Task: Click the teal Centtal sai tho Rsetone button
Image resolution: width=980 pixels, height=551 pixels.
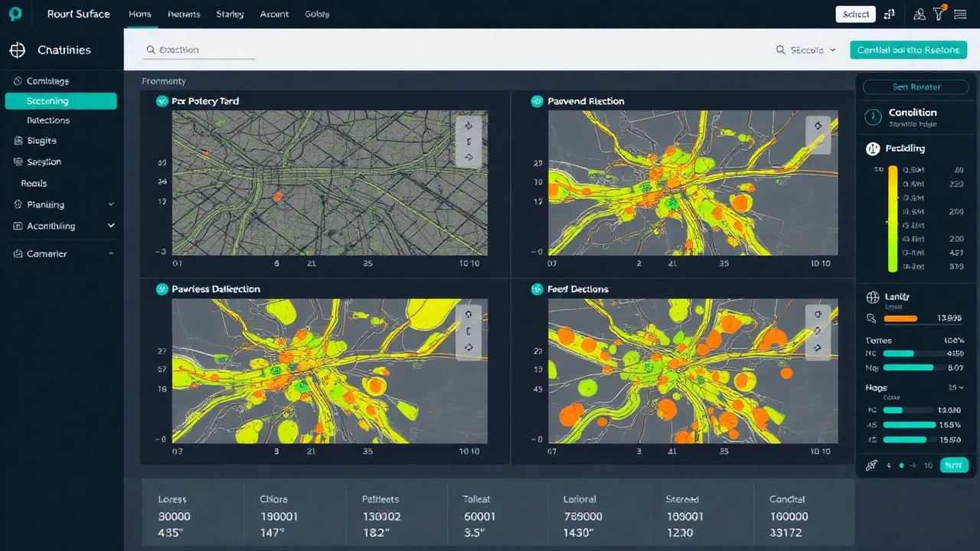Action: [909, 50]
